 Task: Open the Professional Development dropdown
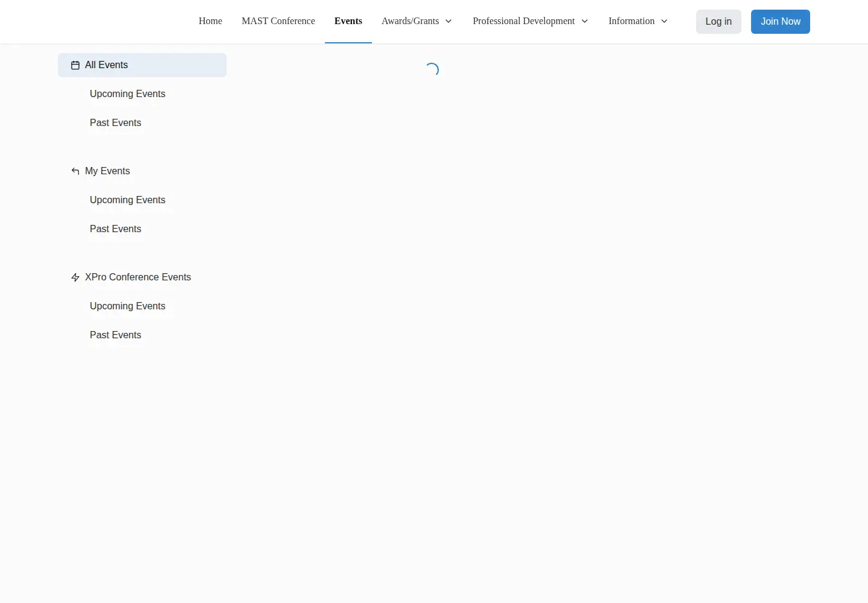click(530, 21)
